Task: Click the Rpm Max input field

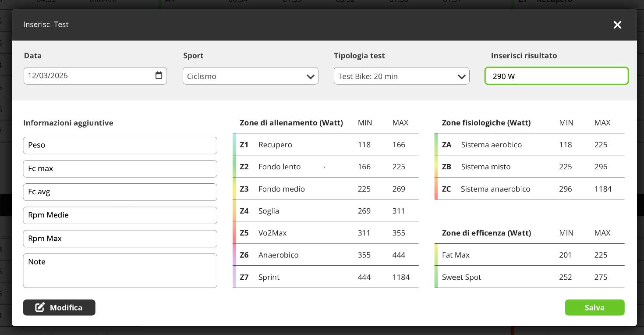Action: coord(120,239)
